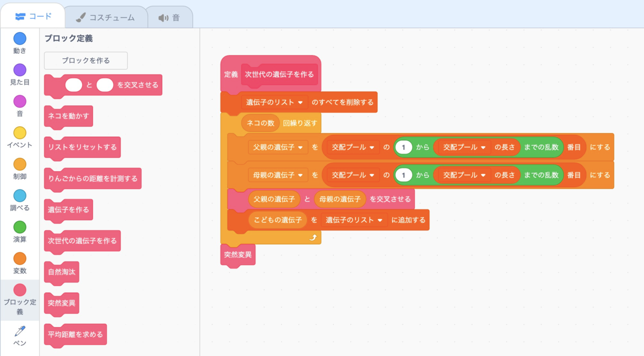This screenshot has height=356, width=644.
Task: Click the ブロックを作る button
Action: click(x=86, y=61)
